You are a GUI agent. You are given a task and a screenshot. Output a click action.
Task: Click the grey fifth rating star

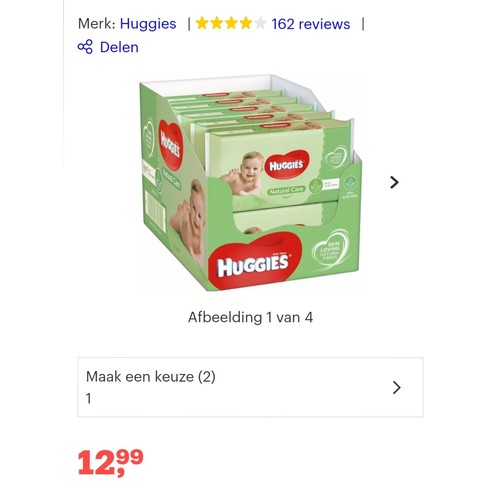(260, 24)
